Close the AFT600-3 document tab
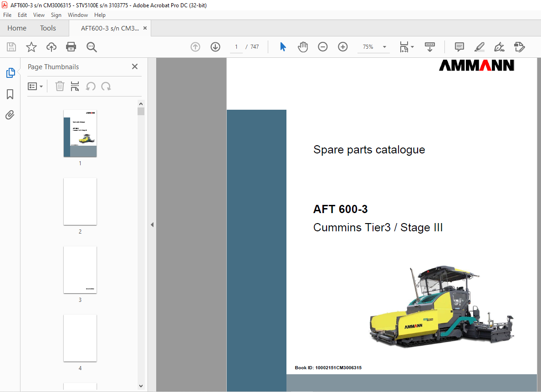Screen dimensions: 541x392 (145, 28)
